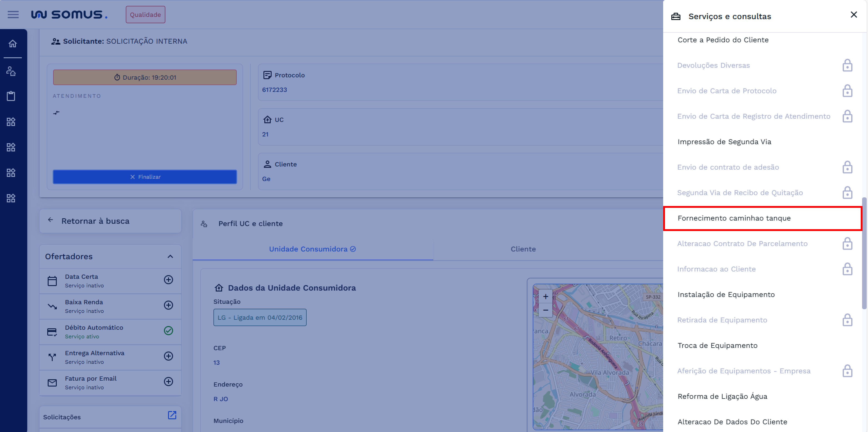This screenshot has height=432, width=868.
Task: Select Fornecimento caminhao tanque service
Action: pyautogui.click(x=734, y=218)
